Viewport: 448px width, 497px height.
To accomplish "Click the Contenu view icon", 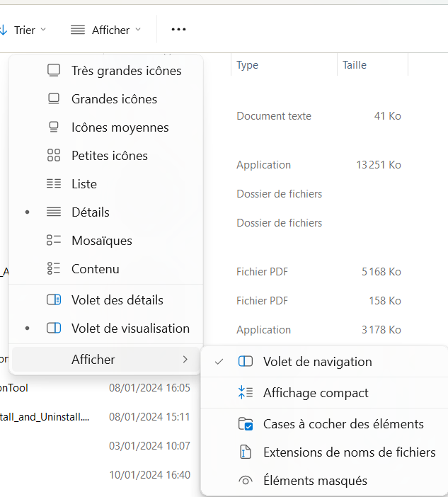I will click(54, 269).
